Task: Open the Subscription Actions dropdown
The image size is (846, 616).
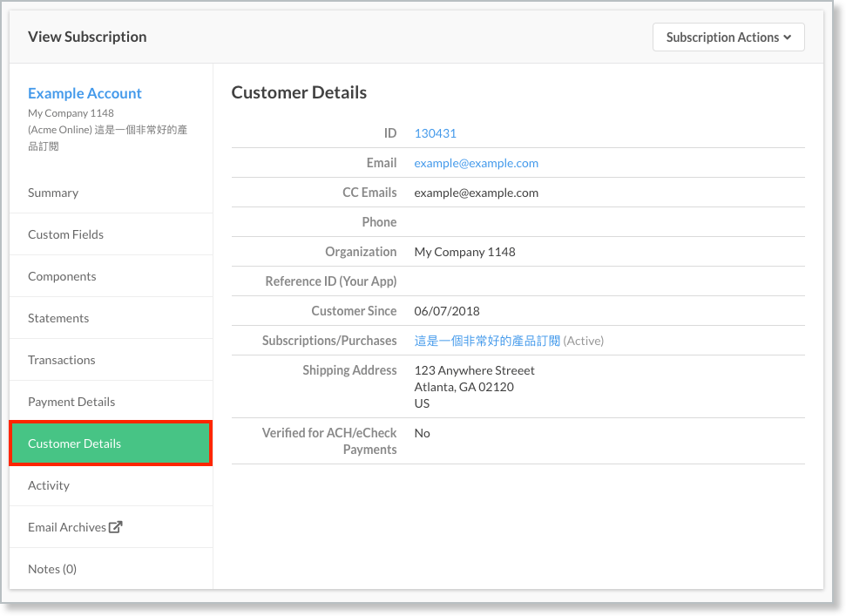Action: point(728,37)
